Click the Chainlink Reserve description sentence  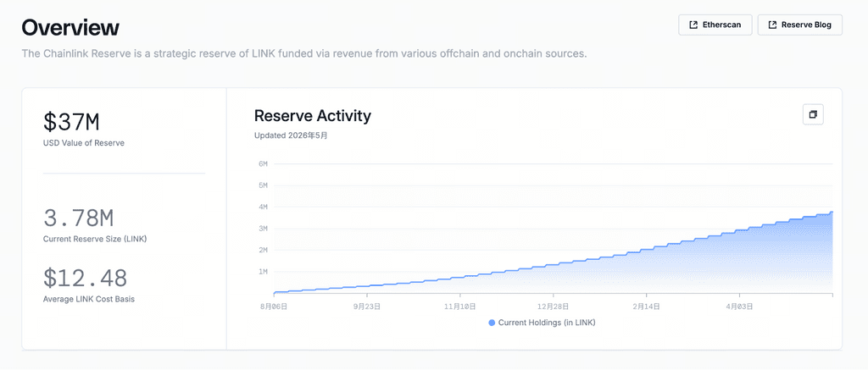[304, 54]
